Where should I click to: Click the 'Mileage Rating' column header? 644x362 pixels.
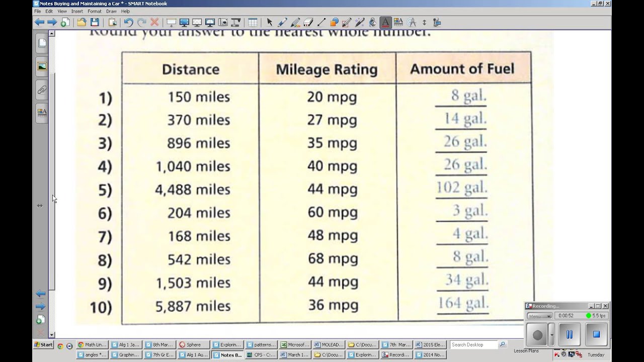(327, 69)
